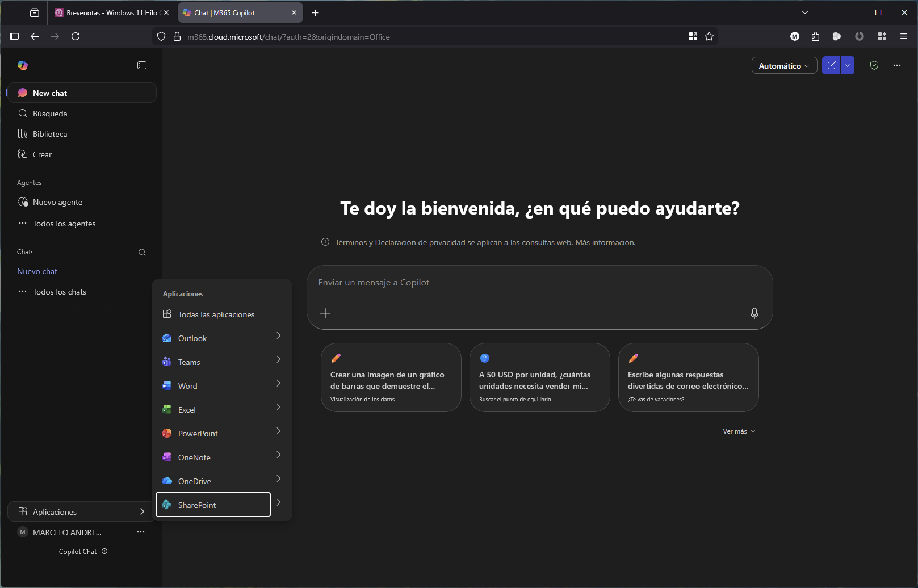
Task: Expand the arrow next to new chat button
Action: 848,66
